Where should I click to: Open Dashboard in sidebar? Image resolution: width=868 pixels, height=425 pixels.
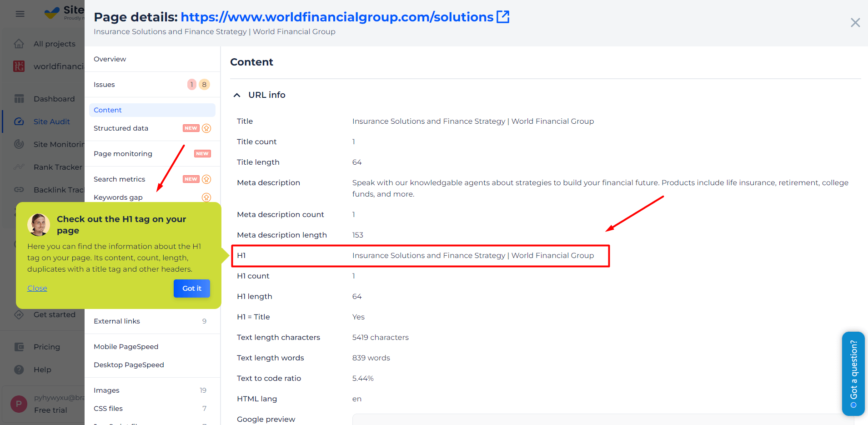coord(54,99)
